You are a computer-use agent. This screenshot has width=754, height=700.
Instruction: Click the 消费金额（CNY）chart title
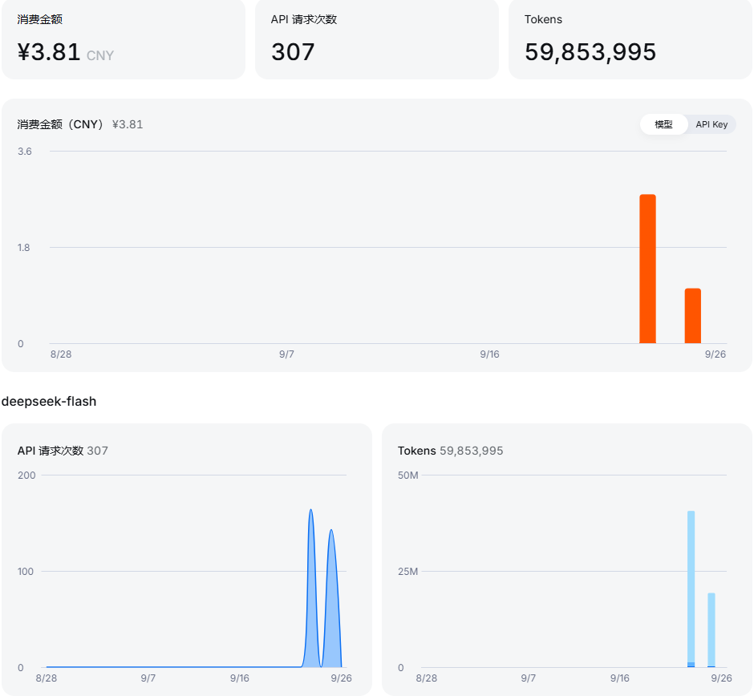(x=61, y=124)
